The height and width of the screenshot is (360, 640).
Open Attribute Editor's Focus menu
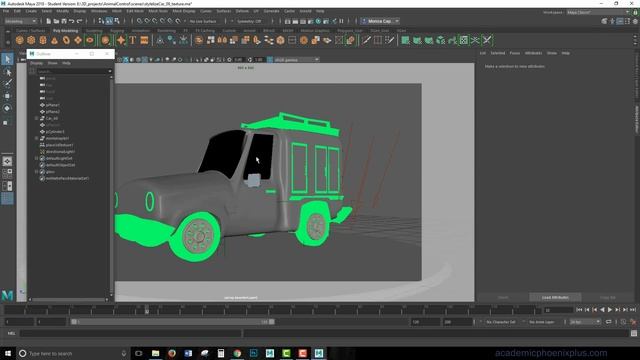pos(515,53)
